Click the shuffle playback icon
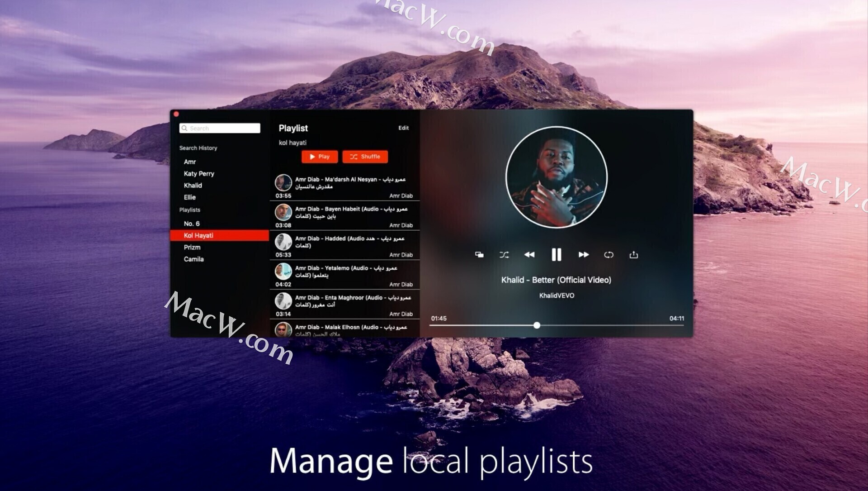This screenshot has height=491, width=868. [504, 255]
